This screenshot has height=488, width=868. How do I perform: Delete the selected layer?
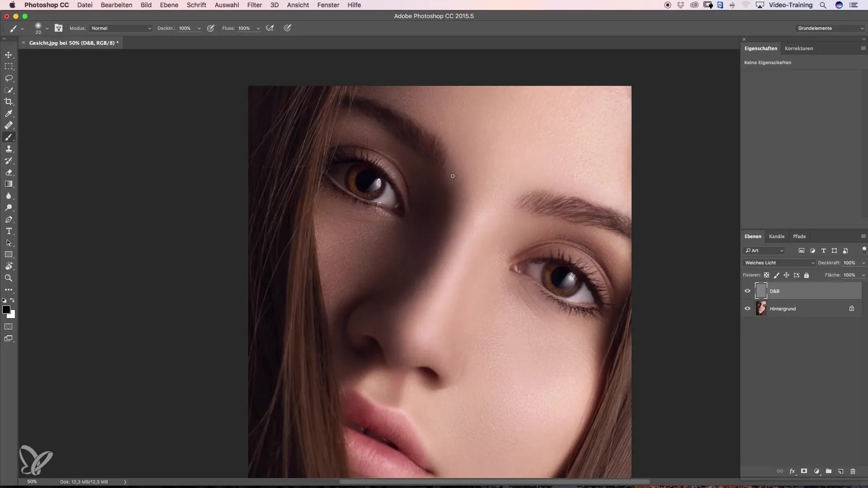[x=853, y=471]
